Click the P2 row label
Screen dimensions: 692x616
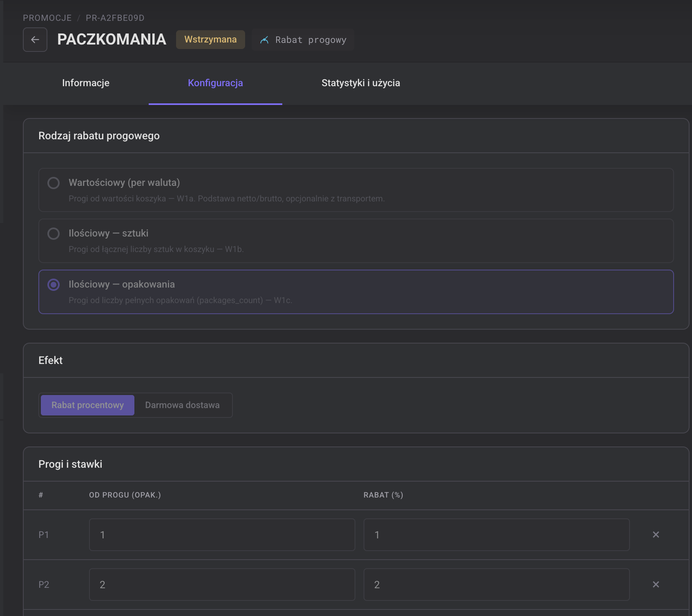point(44,585)
